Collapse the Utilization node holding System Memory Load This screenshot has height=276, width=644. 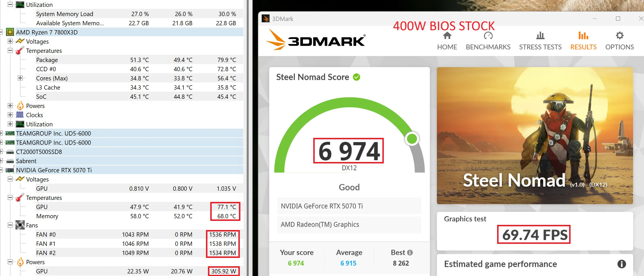[10, 5]
